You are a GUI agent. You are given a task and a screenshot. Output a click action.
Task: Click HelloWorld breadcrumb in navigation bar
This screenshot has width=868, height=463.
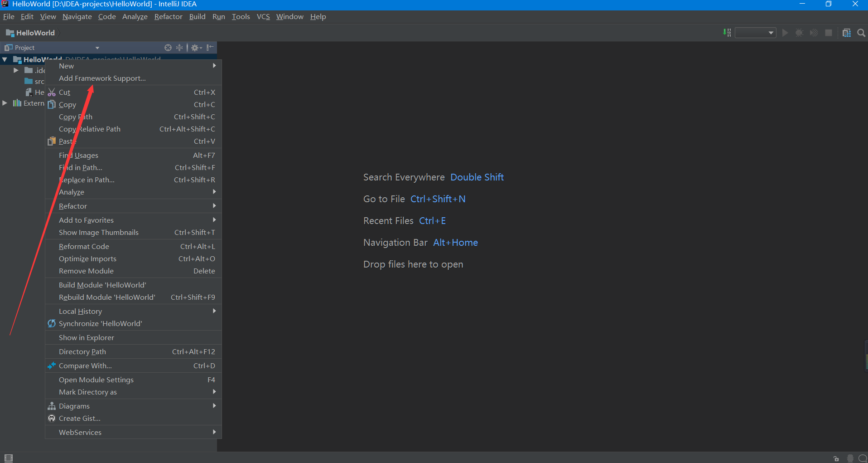point(30,33)
